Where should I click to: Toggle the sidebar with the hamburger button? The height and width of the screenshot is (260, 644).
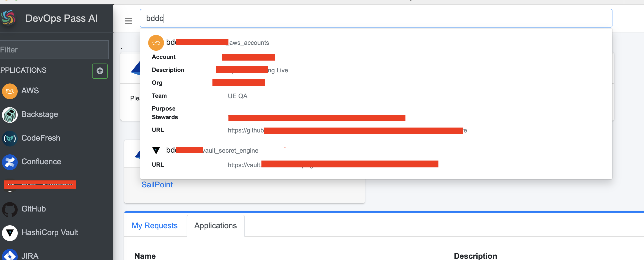(128, 21)
